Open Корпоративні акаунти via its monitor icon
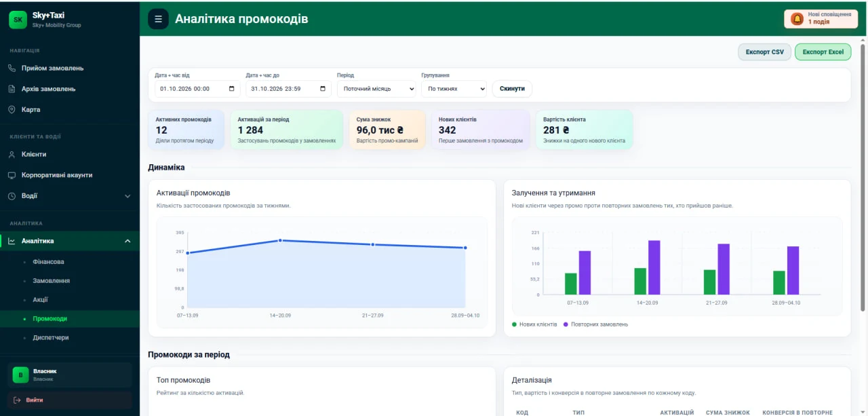868x416 pixels. [x=12, y=175]
